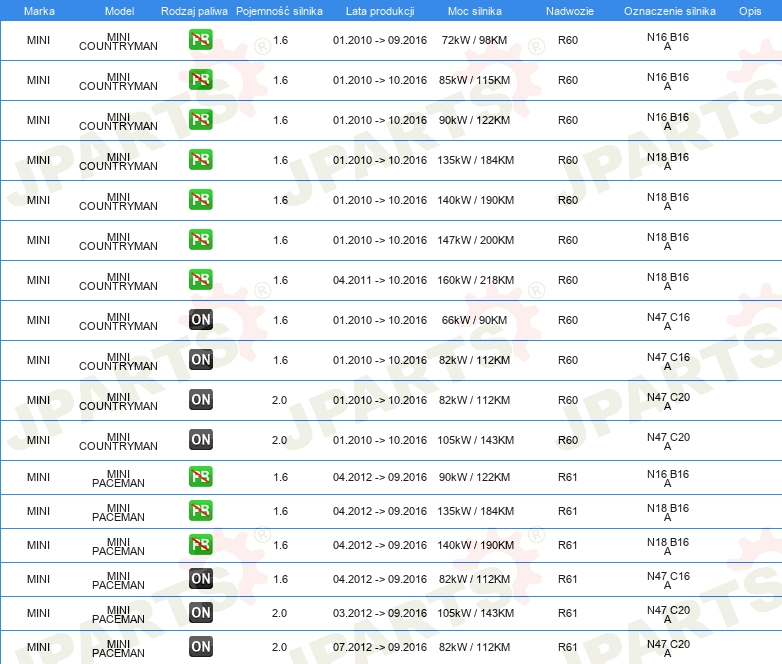
Task: Click 2.0 engine capacity in Countryman 143KM row
Action: pyautogui.click(x=279, y=440)
